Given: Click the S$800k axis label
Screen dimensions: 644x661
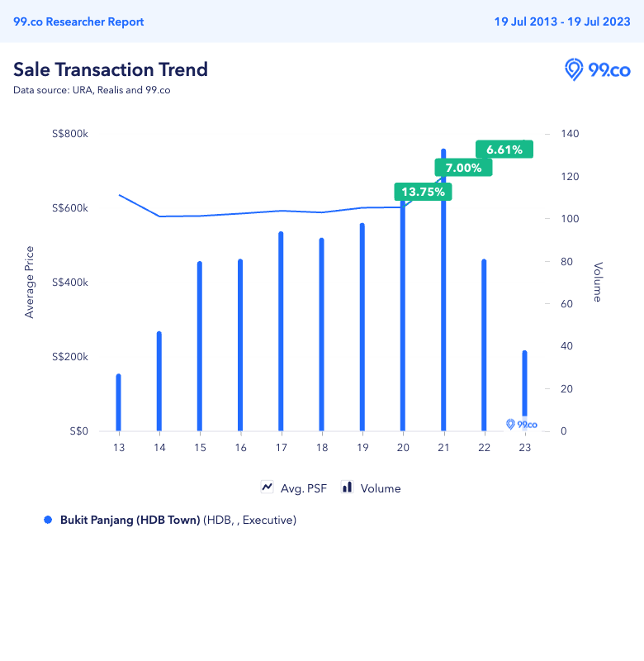Looking at the screenshot, I should pos(70,134).
